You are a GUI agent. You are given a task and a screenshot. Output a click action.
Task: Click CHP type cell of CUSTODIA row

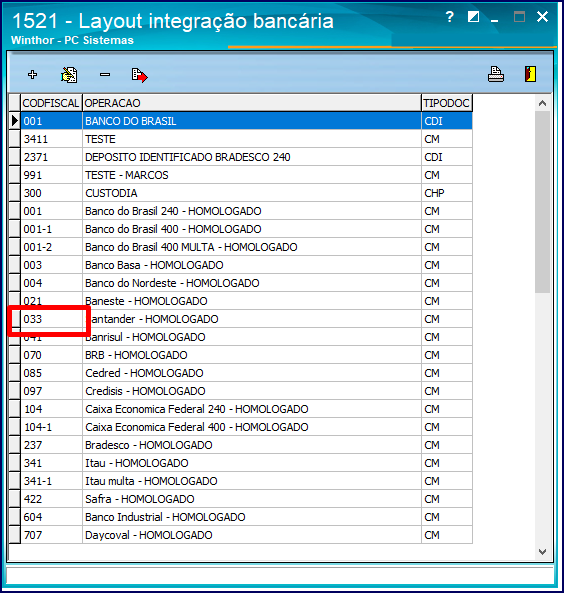(447, 193)
